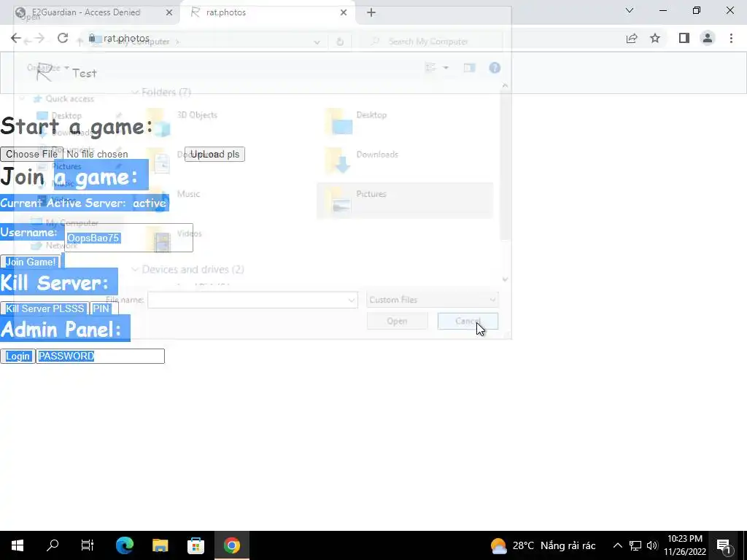Switch to the rat.photos tab
Viewport: 747px width, 560px height.
[x=268, y=12]
